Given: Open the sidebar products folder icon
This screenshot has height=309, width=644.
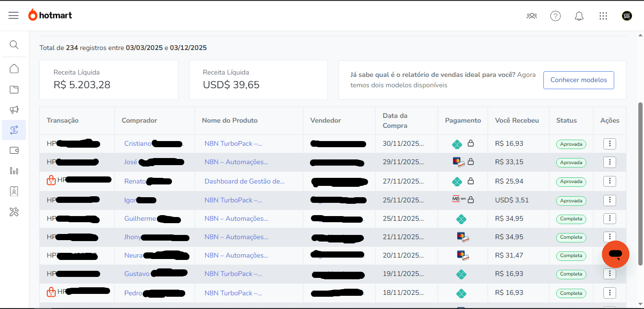Looking at the screenshot, I should point(14,90).
